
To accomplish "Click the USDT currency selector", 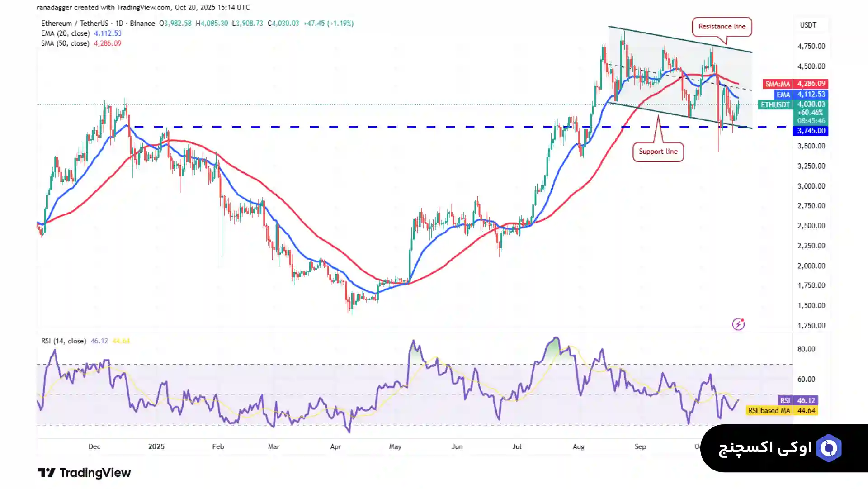I will click(x=808, y=25).
